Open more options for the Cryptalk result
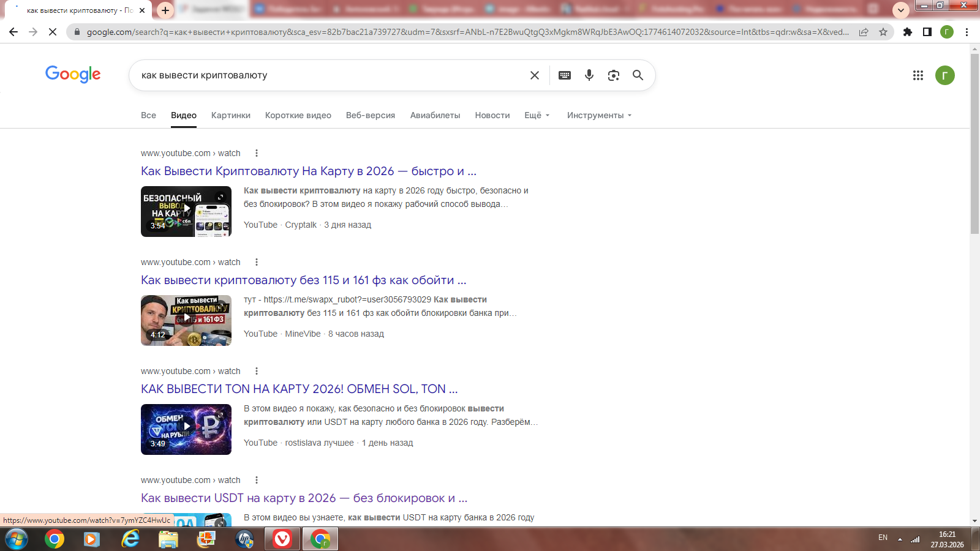Viewport: 980px width, 551px height. pyautogui.click(x=257, y=153)
